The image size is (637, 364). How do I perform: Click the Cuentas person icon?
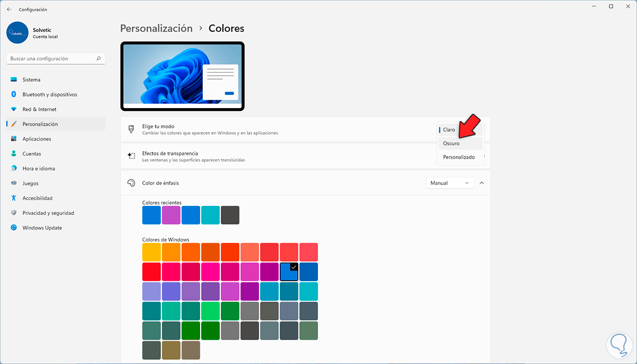click(14, 154)
